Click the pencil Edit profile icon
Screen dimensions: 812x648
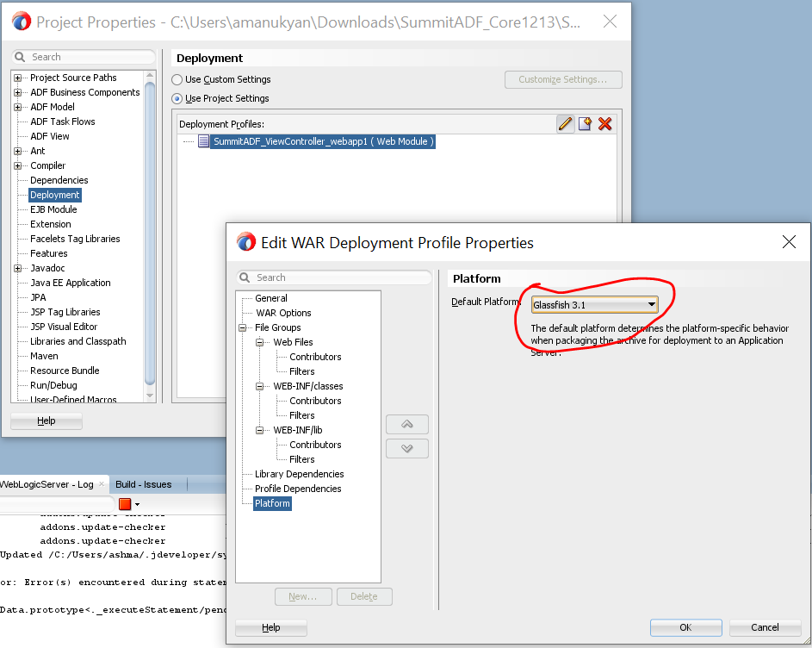(566, 124)
